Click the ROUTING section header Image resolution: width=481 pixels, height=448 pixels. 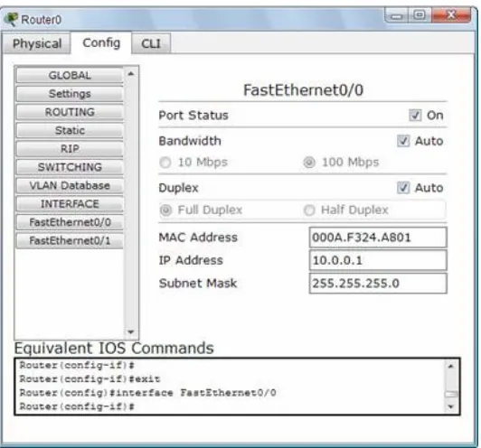tap(70, 112)
